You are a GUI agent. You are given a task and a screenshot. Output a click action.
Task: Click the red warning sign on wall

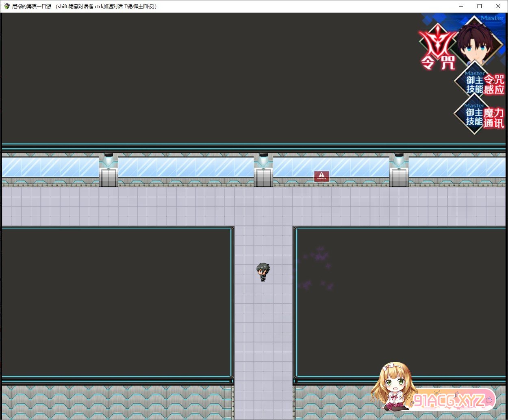click(321, 176)
